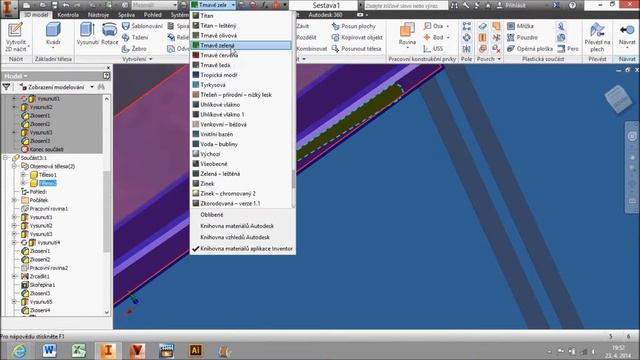This screenshot has height=360, width=640.
Task: Open the Autodesk 360 tab
Action: coord(325,15)
